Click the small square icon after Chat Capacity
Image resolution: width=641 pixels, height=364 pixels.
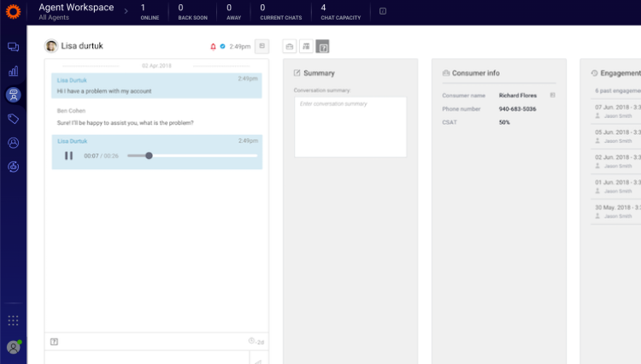[383, 11]
